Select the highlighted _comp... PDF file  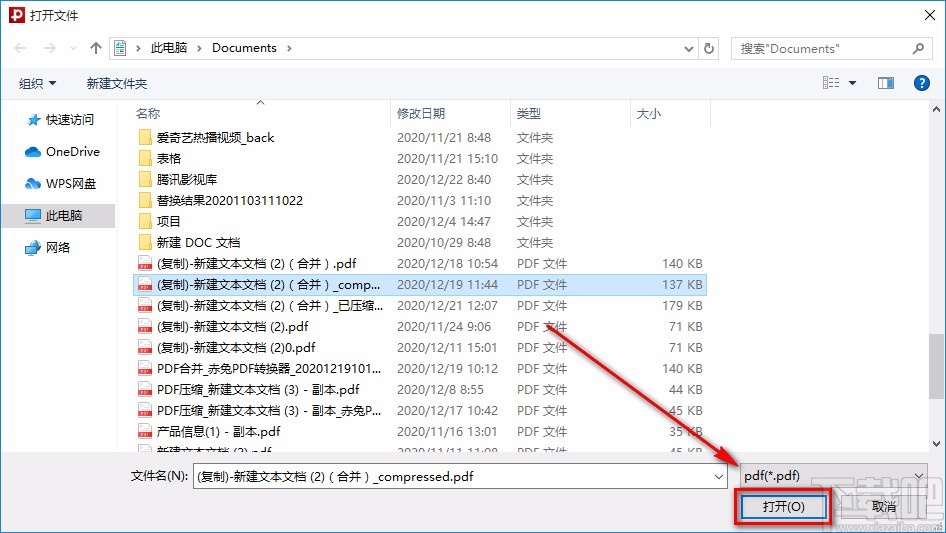(420, 284)
